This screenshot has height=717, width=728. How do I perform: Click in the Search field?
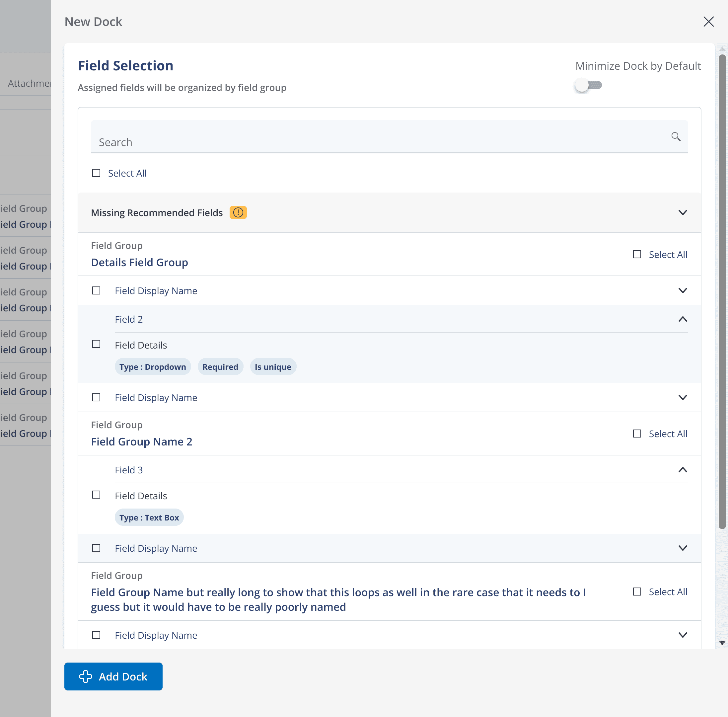(x=376, y=142)
